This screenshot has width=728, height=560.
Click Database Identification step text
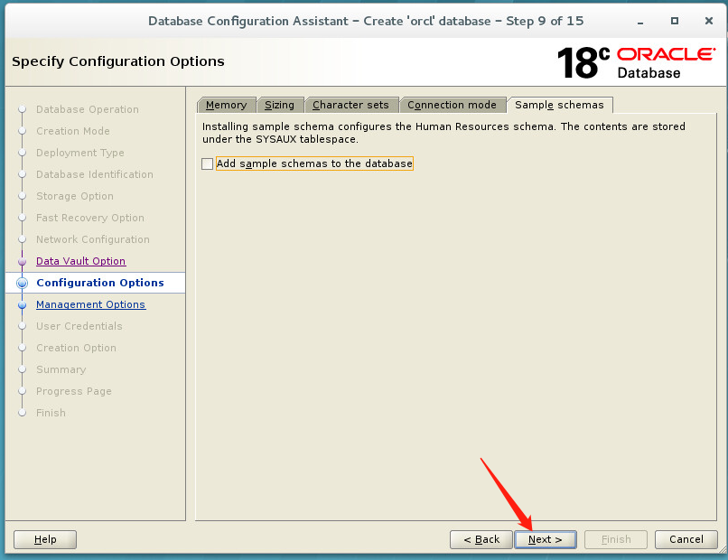click(95, 174)
